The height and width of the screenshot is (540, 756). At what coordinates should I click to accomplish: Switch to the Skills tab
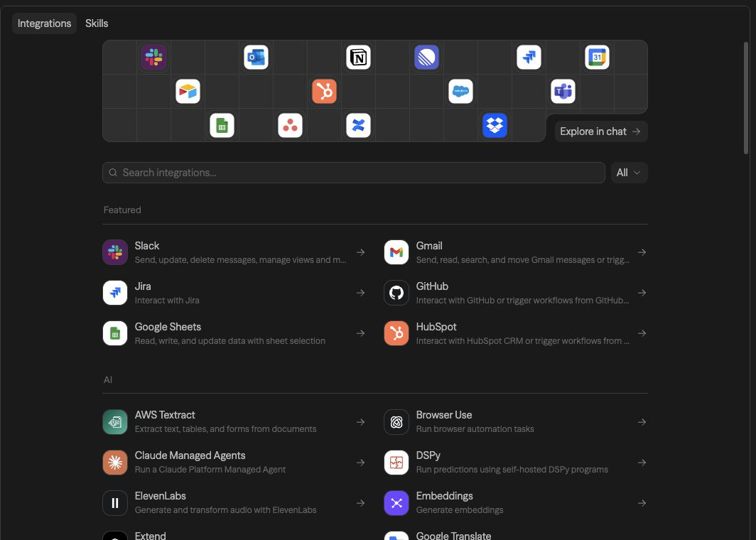[x=97, y=23]
